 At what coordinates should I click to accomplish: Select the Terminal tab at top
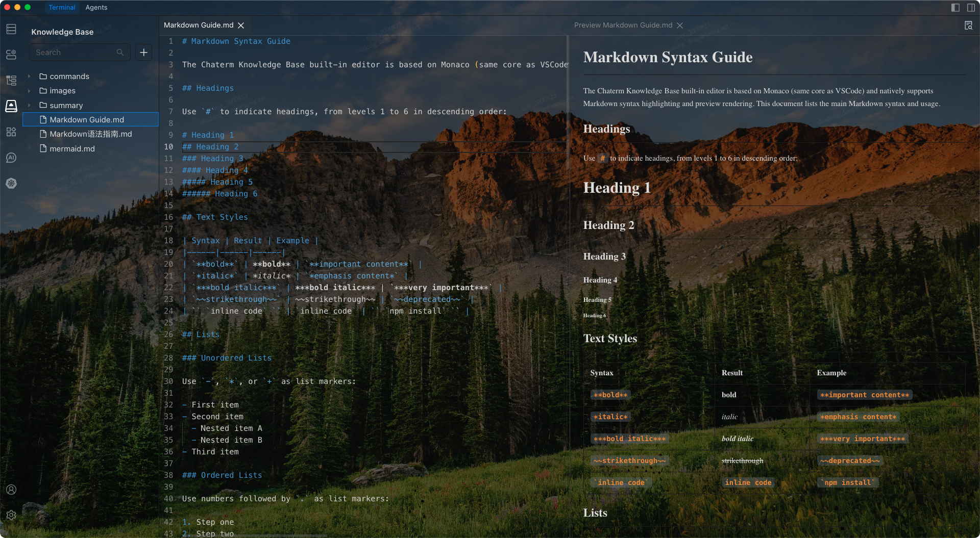pyautogui.click(x=62, y=7)
